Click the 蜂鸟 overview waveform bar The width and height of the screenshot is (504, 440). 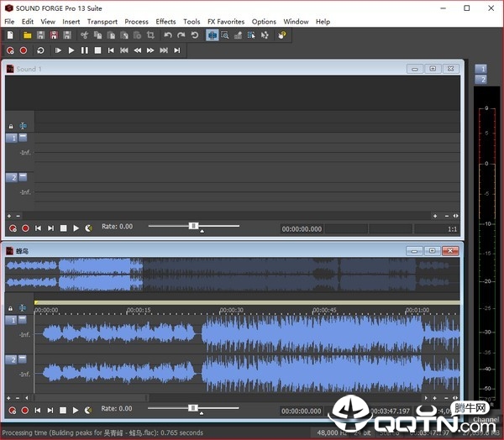tap(233, 274)
